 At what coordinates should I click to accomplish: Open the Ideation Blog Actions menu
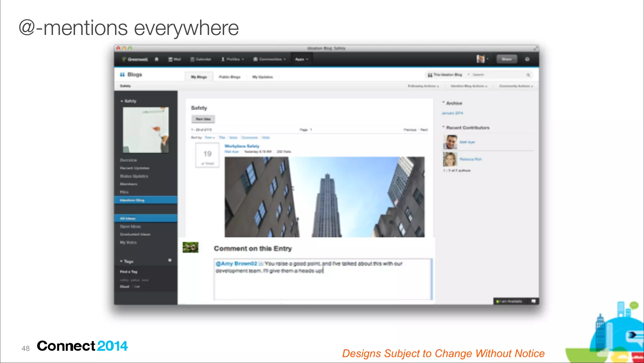(469, 86)
